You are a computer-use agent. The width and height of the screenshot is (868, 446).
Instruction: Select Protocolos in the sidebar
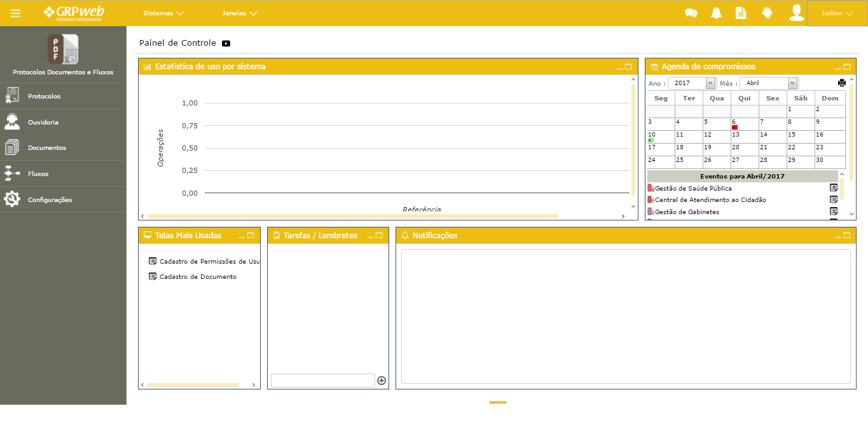(45, 97)
